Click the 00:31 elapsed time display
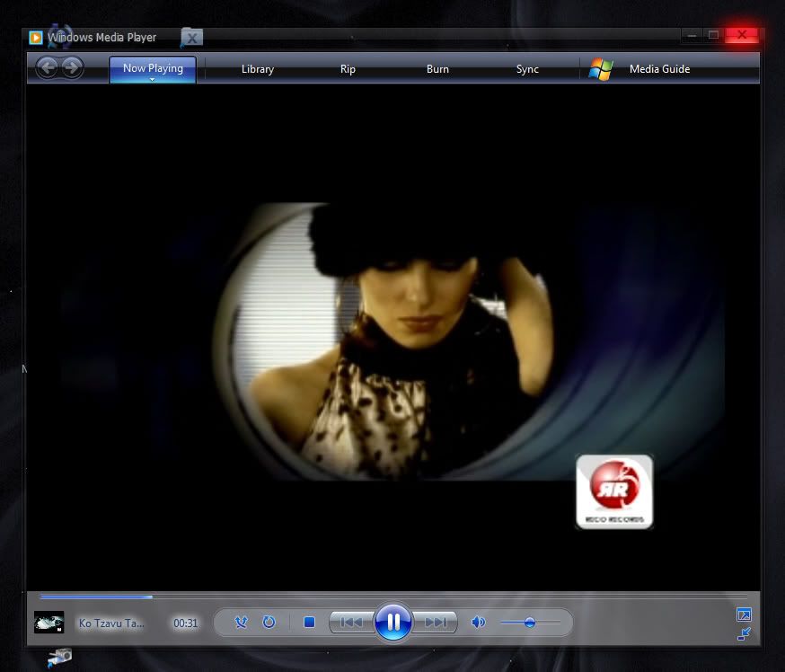The image size is (785, 672). tap(185, 623)
